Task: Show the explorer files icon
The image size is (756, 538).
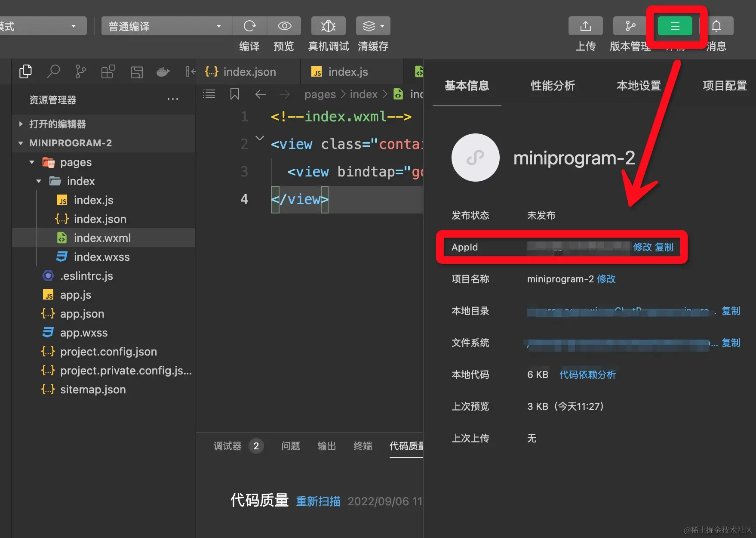Action: pos(26,71)
